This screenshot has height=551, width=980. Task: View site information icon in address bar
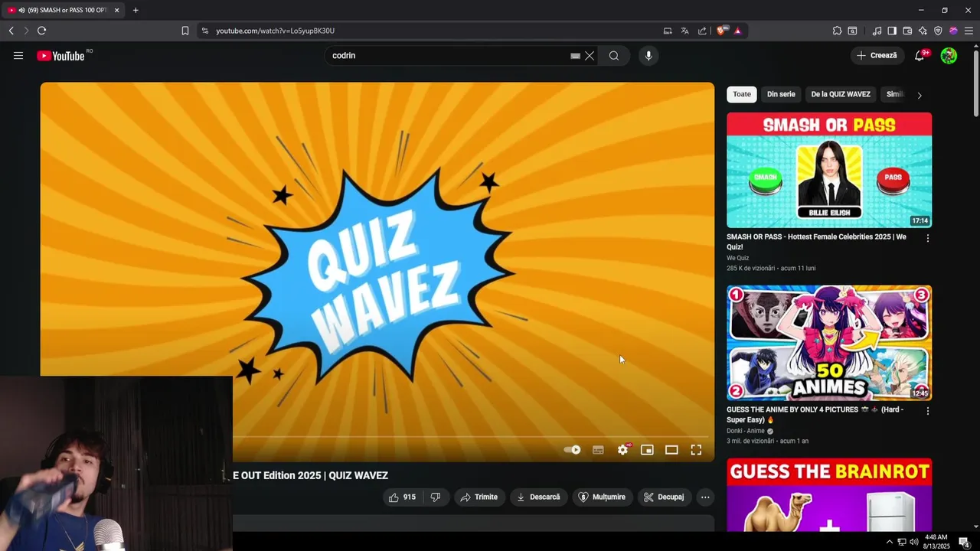point(204,31)
